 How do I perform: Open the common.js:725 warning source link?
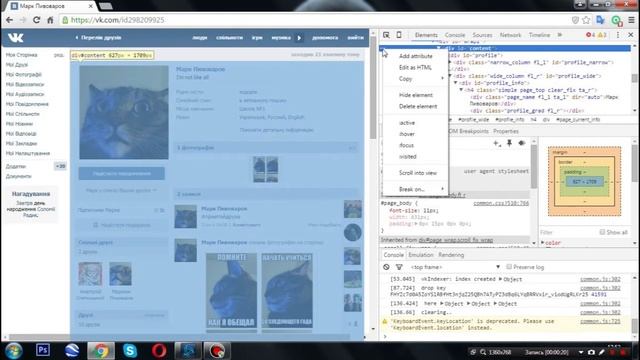coord(600,321)
